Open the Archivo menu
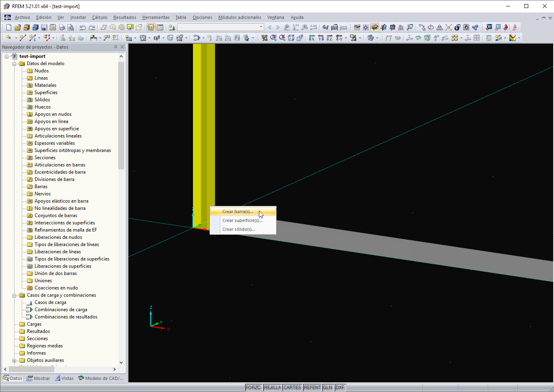 pos(23,17)
